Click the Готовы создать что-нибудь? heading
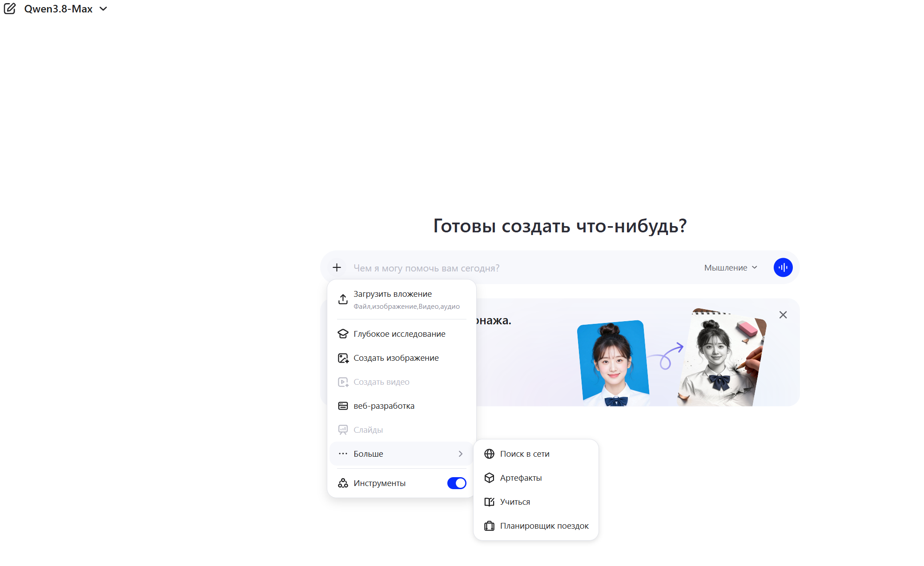This screenshot has height=566, width=924. 560,226
